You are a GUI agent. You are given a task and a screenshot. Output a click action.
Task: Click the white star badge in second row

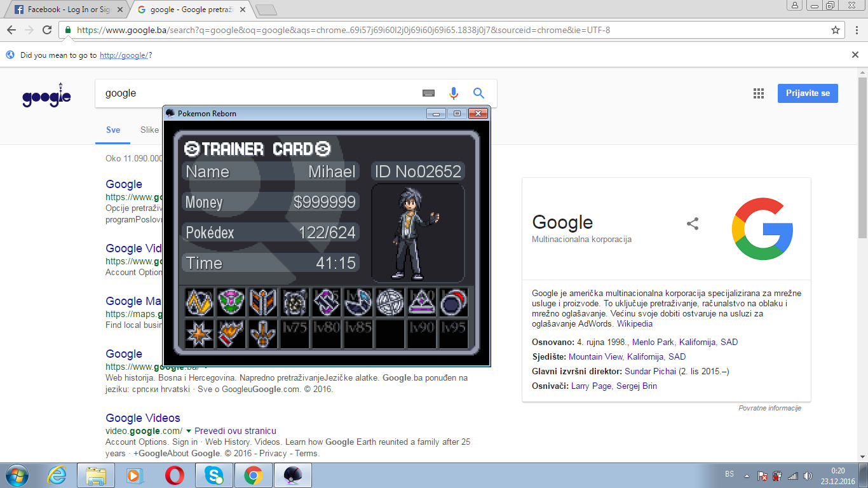[x=200, y=334]
